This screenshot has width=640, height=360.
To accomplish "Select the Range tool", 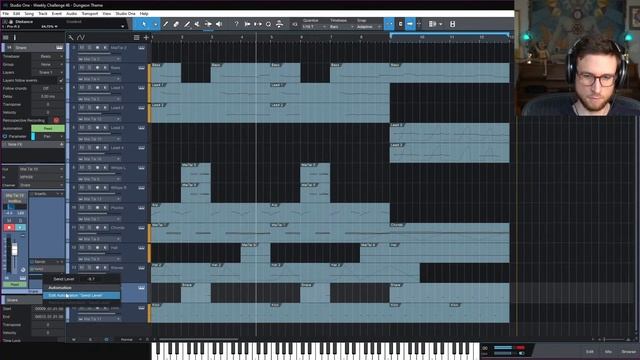I will click(x=165, y=24).
